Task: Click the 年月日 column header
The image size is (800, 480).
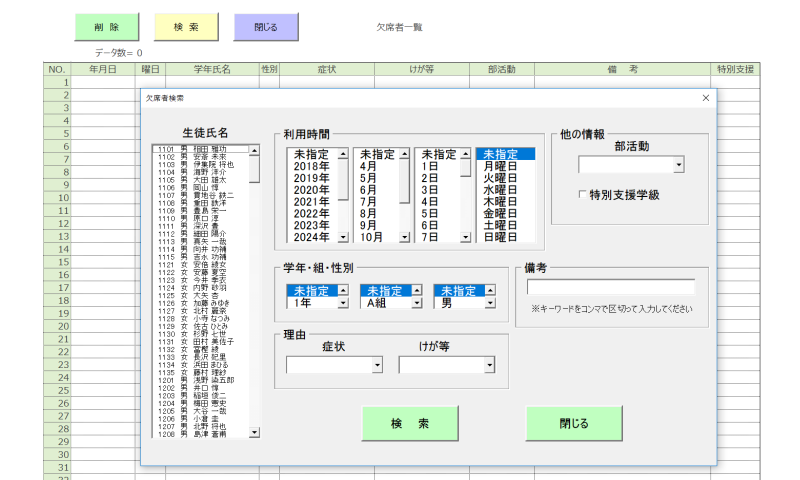Action: [103, 69]
